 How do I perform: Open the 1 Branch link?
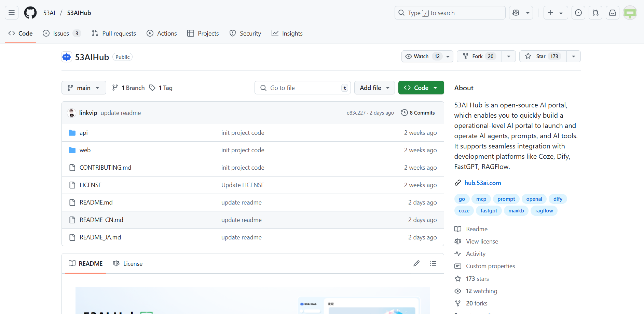click(128, 88)
